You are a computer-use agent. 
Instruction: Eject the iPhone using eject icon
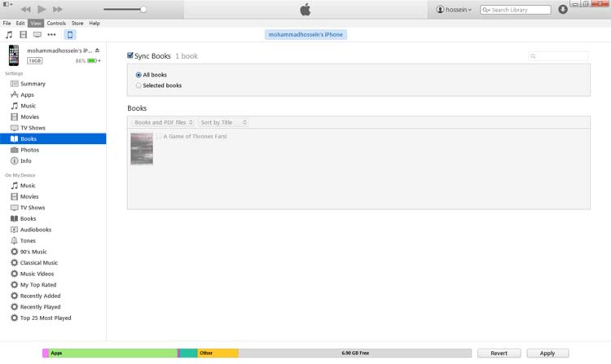[x=97, y=50]
